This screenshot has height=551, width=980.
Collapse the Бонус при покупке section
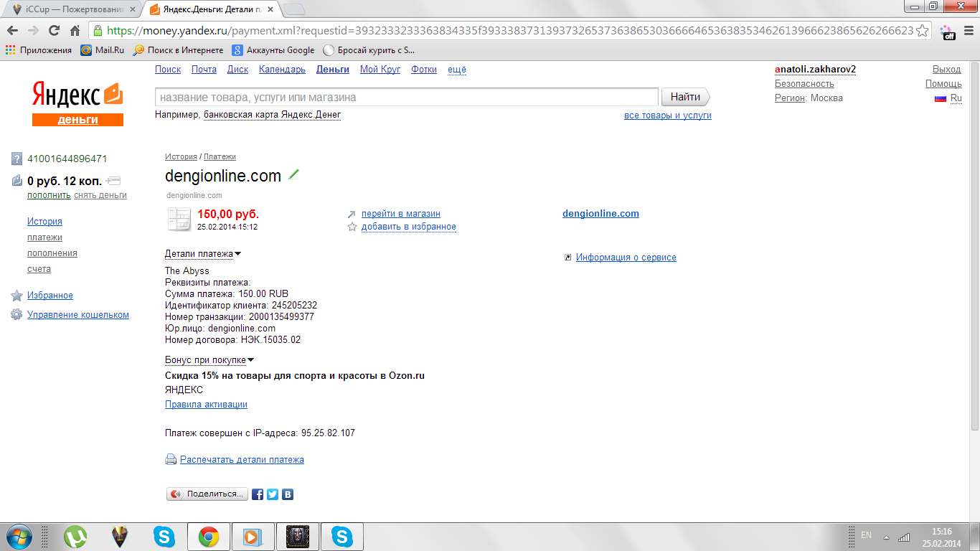coord(209,359)
